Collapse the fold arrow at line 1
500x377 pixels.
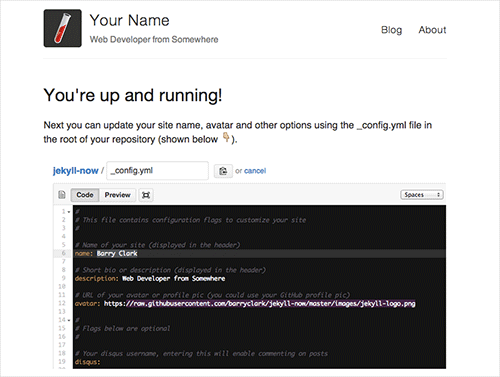point(69,212)
